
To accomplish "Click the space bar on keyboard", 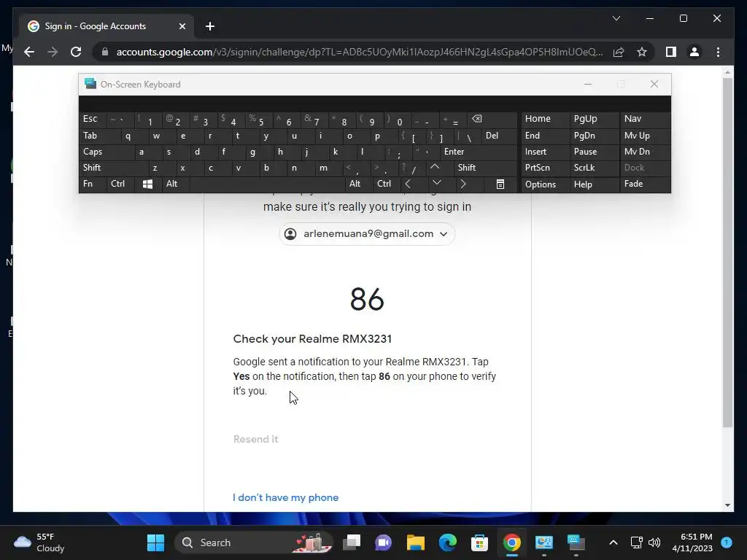I will click(267, 184).
